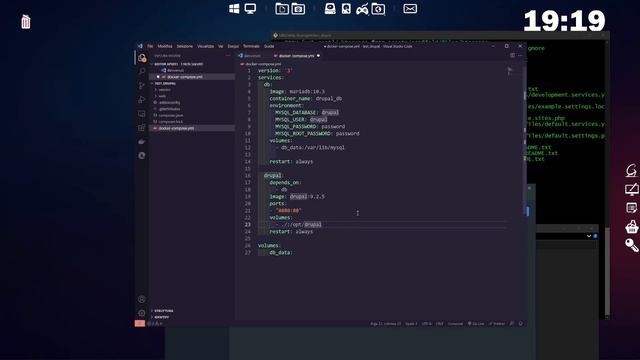
Task: Open the documents folder in the top dock
Action: [282, 9]
